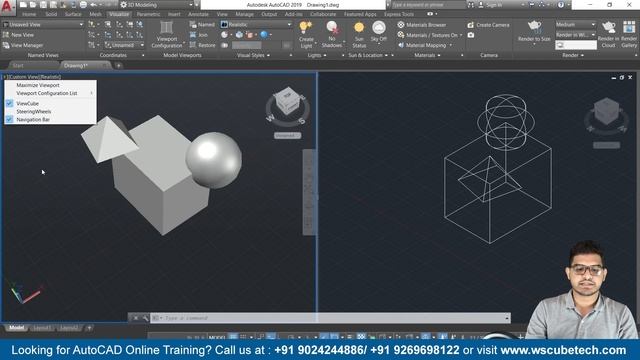Toggle the Sun Status button
This screenshot has width=640, height=360.
coord(359,35)
